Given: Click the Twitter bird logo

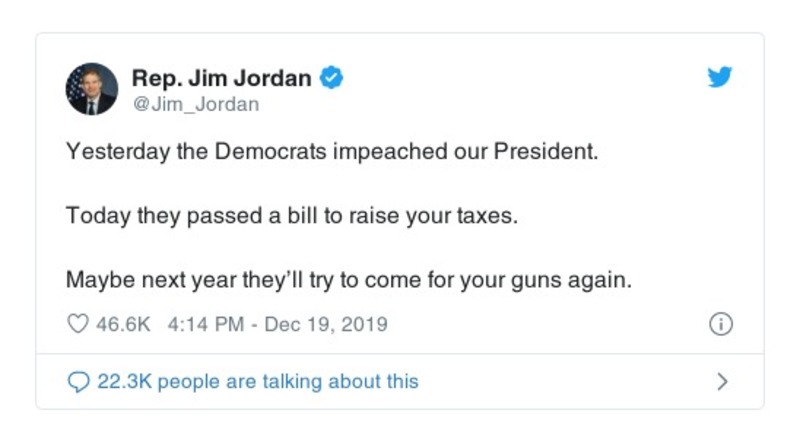Looking at the screenshot, I should 720,78.
